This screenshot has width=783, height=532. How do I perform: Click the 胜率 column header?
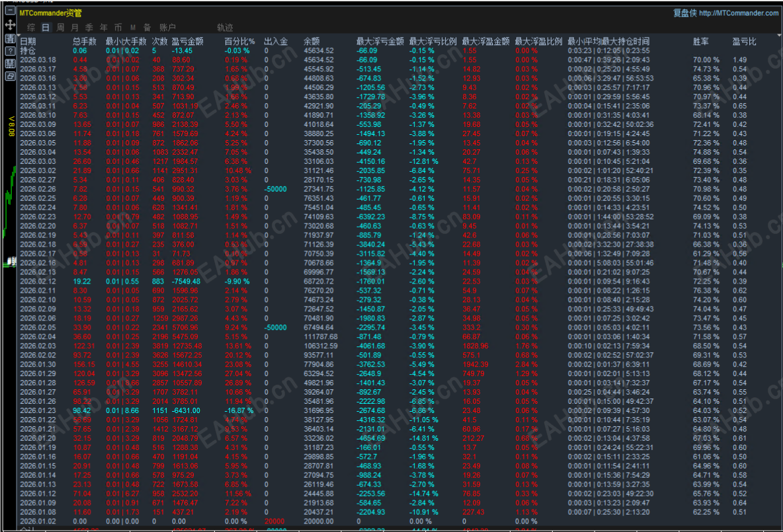pyautogui.click(x=701, y=42)
